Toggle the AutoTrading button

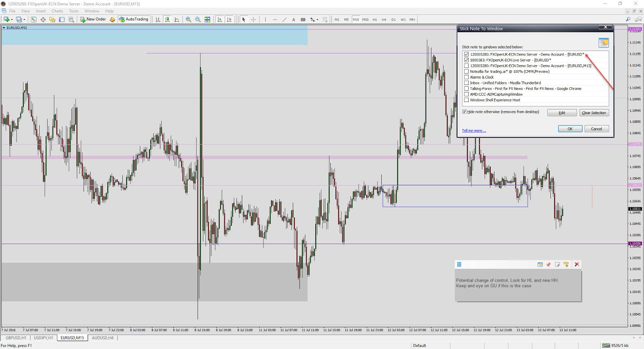tap(134, 19)
